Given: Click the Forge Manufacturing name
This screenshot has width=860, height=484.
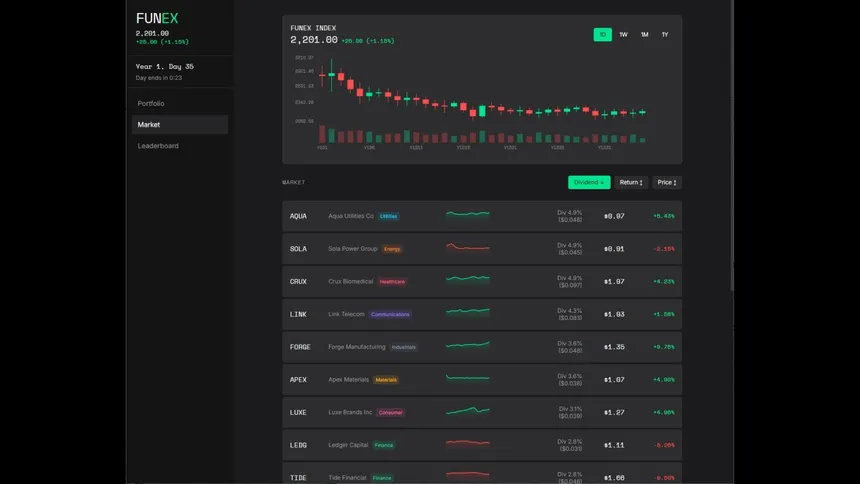Looking at the screenshot, I should point(357,347).
